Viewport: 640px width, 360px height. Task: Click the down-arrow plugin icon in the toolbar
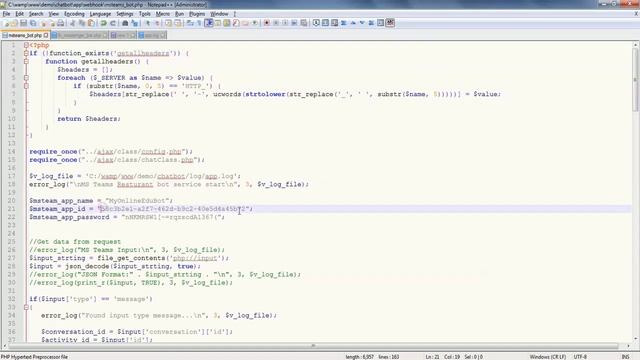click(x=362, y=23)
